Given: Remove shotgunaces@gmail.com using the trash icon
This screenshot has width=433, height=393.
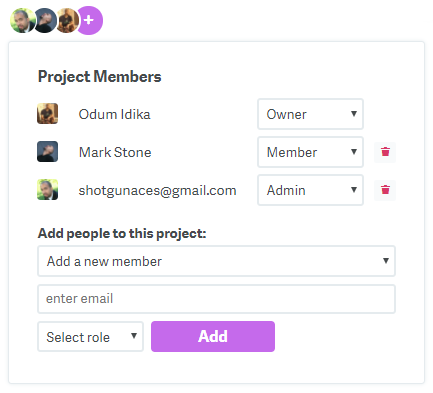Looking at the screenshot, I should (385, 190).
